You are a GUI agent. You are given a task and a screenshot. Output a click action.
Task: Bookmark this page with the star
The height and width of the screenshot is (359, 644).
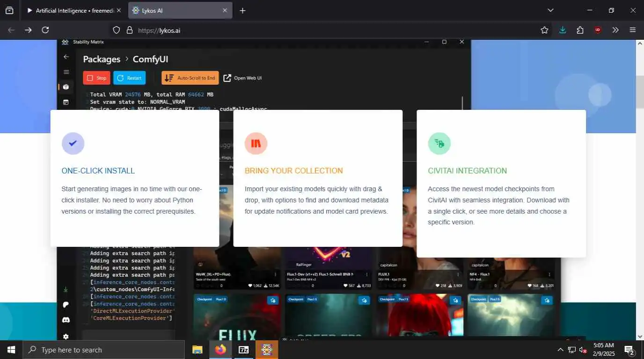(544, 30)
